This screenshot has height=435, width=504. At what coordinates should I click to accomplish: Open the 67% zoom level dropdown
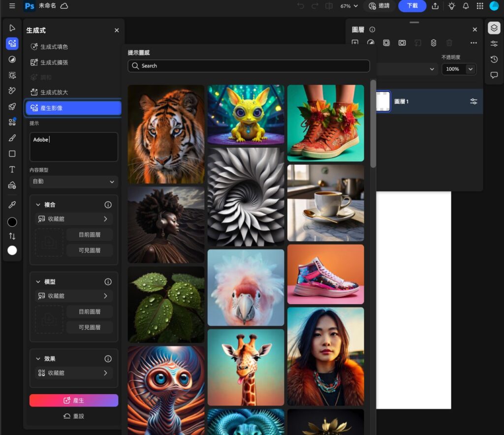click(x=349, y=6)
